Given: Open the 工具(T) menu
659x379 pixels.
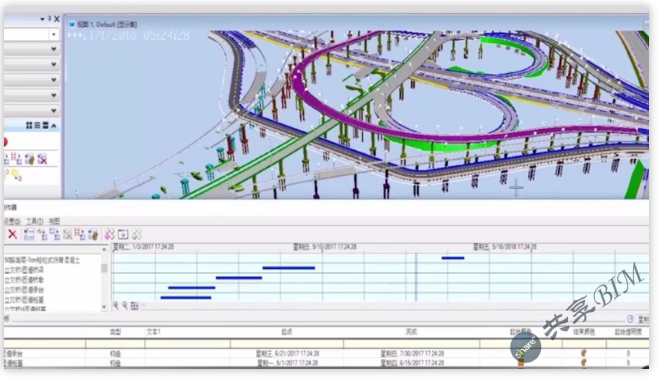Looking at the screenshot, I should coord(34,221).
